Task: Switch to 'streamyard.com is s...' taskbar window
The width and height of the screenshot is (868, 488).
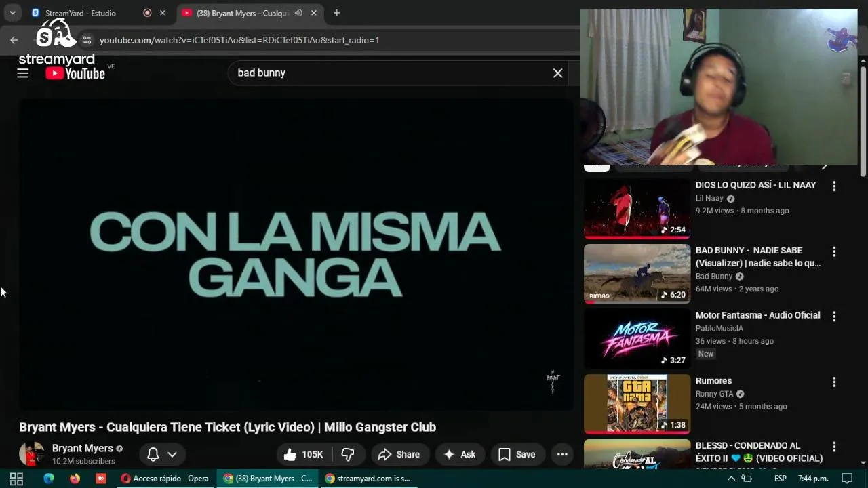Action: pos(369,479)
